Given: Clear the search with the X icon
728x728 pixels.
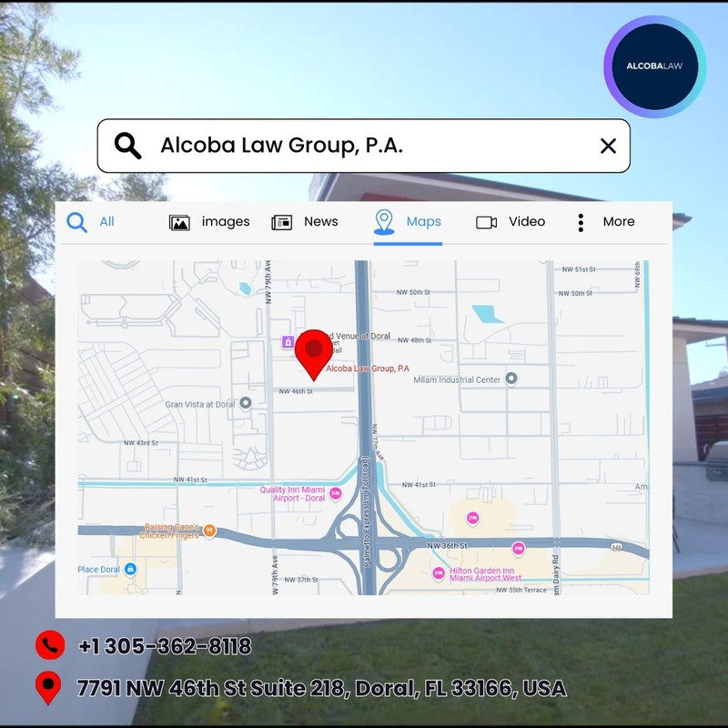Looking at the screenshot, I should coord(608,146).
